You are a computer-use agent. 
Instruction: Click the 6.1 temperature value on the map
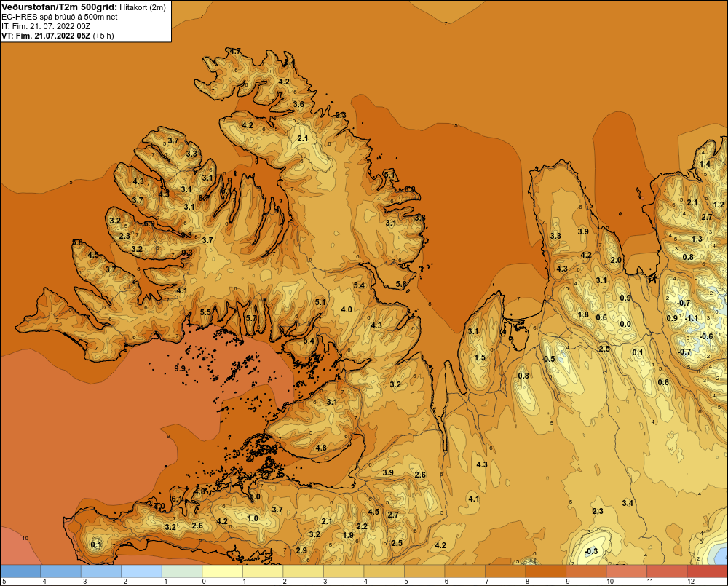pyautogui.click(x=177, y=499)
